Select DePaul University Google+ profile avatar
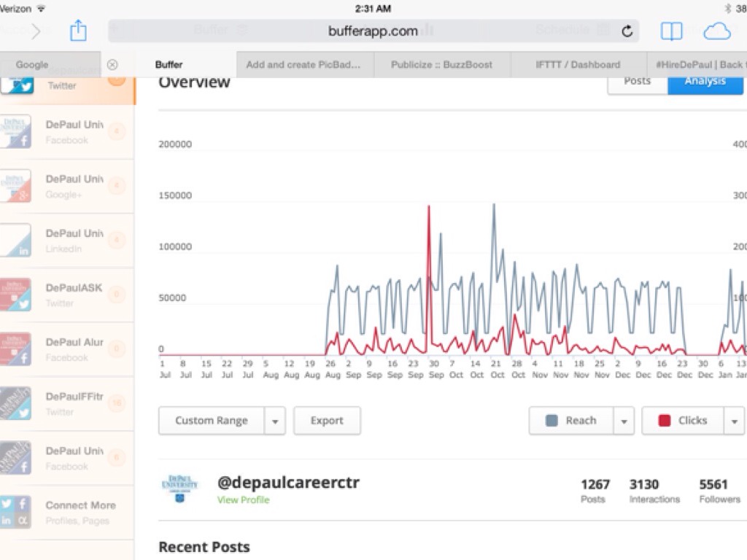The width and height of the screenshot is (747, 560). pyautogui.click(x=16, y=186)
